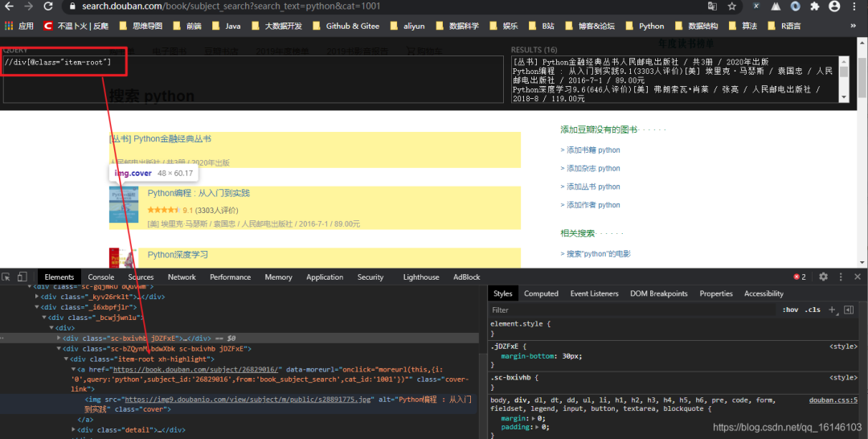Screen dimensions: 868x439
Task: Expand the div class="detail" node
Action: pos(74,431)
